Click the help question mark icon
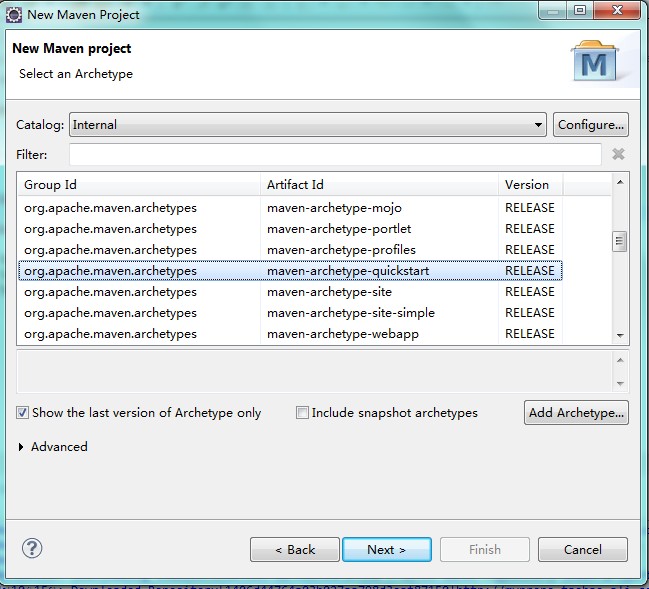This screenshot has height=589, width=649. 32,548
